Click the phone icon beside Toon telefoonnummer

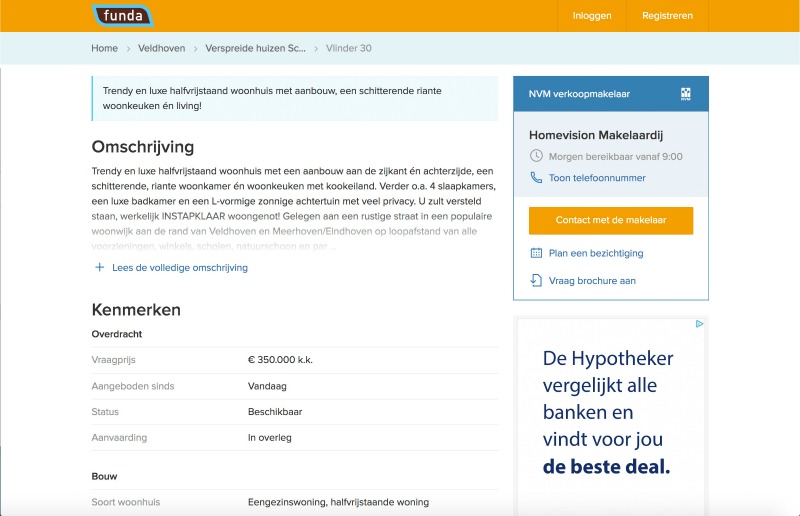536,178
